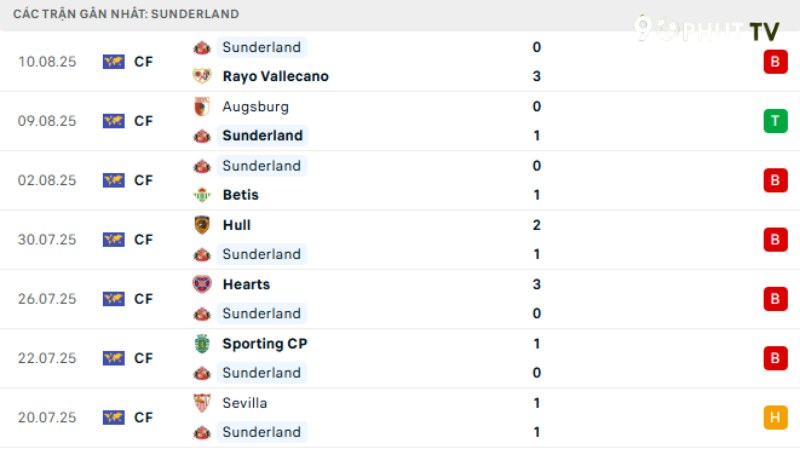This screenshot has height=450, width=800.
Task: Open the Rayo Vallecano team link
Action: [x=275, y=76]
